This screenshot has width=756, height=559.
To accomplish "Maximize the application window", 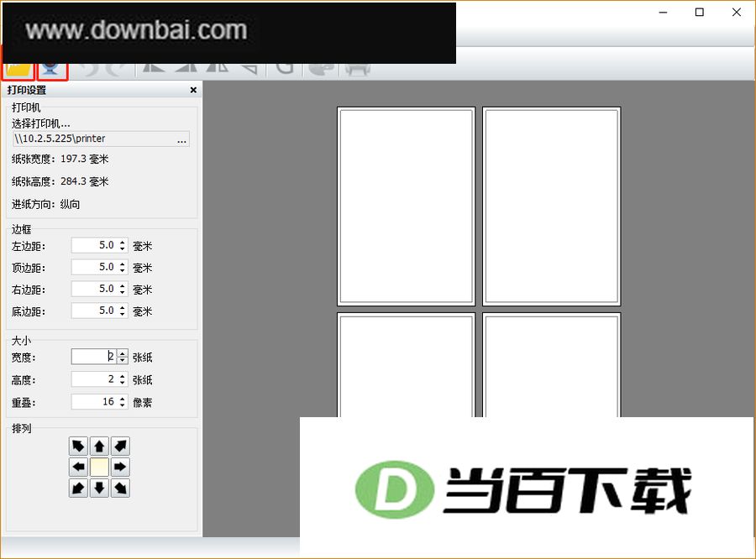I will pyautogui.click(x=700, y=12).
